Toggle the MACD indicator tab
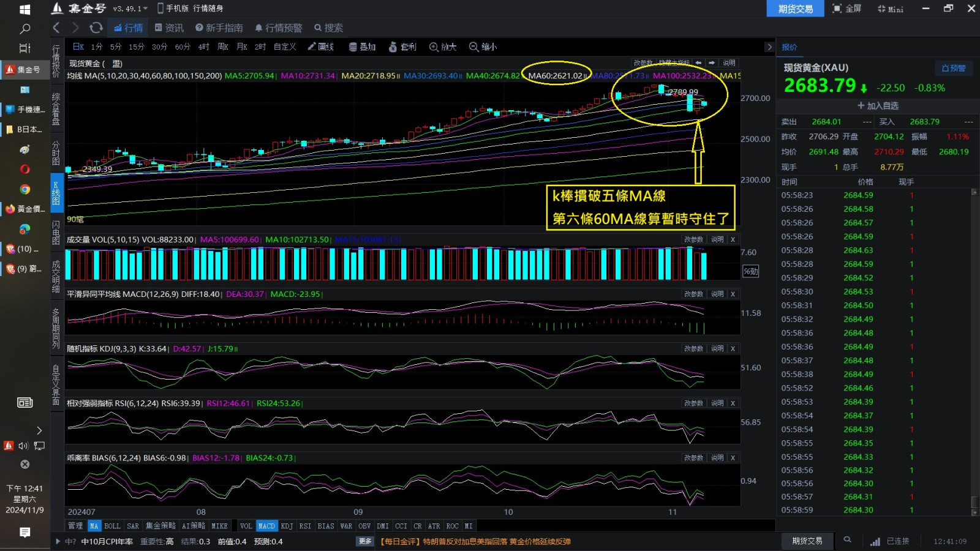Viewport: 980px width, 551px height. click(x=266, y=526)
